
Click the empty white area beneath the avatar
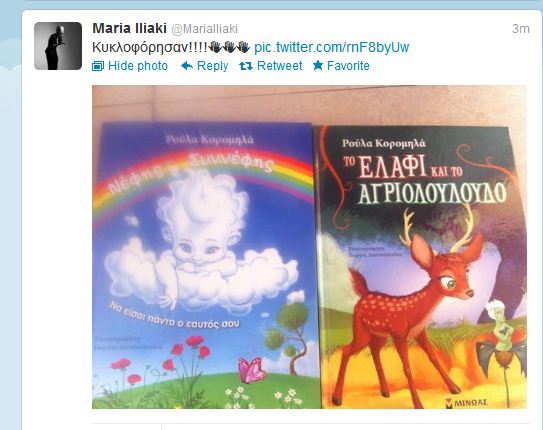(57, 242)
